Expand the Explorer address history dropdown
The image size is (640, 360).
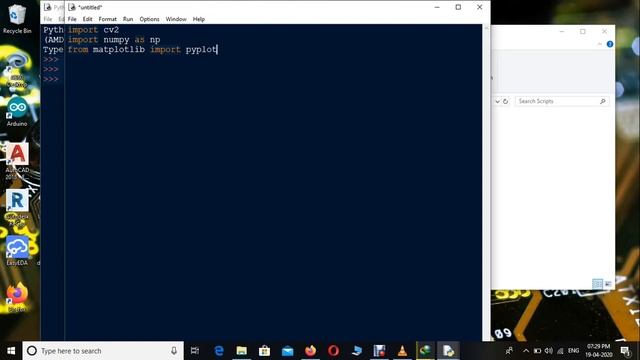[x=497, y=101]
